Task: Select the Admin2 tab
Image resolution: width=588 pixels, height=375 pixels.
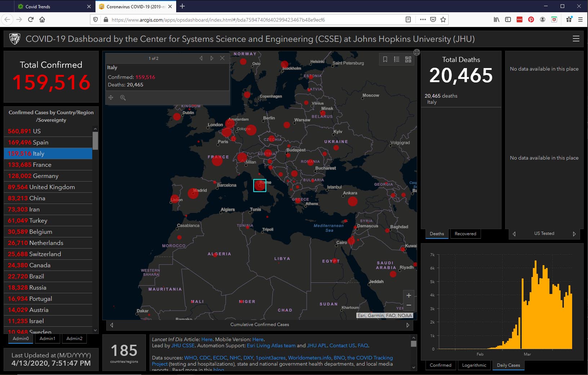Action: pyautogui.click(x=74, y=339)
